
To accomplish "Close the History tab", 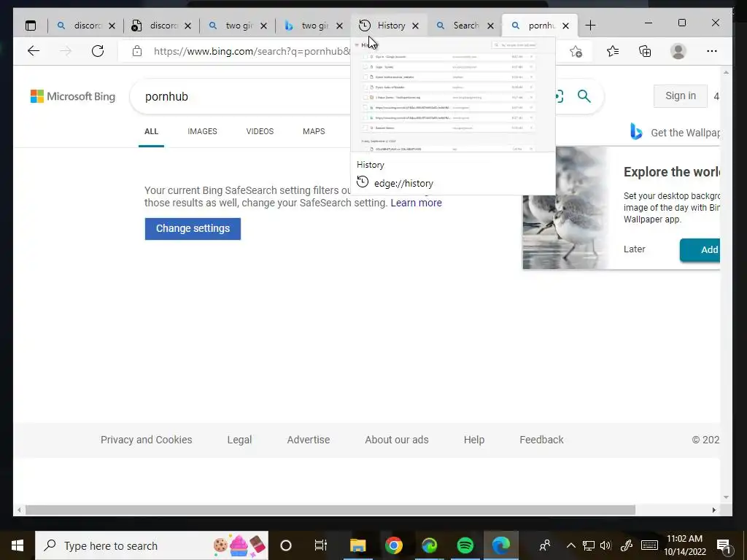I will 415,26.
